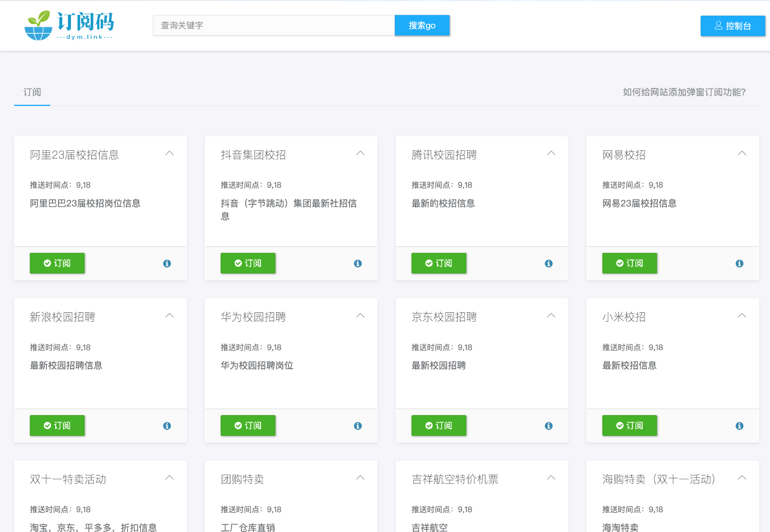Subscribe to 网易校招 with 订阅 button
Viewport: 770px width, 532px height.
[x=630, y=263]
